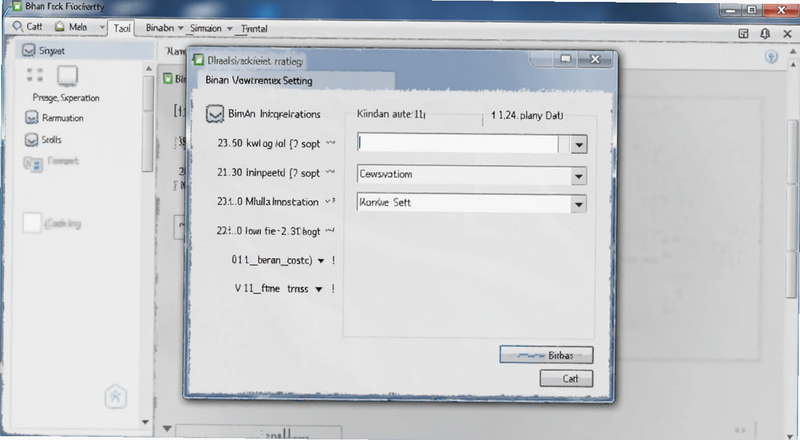Click the empty top combo box field

pos(458,143)
